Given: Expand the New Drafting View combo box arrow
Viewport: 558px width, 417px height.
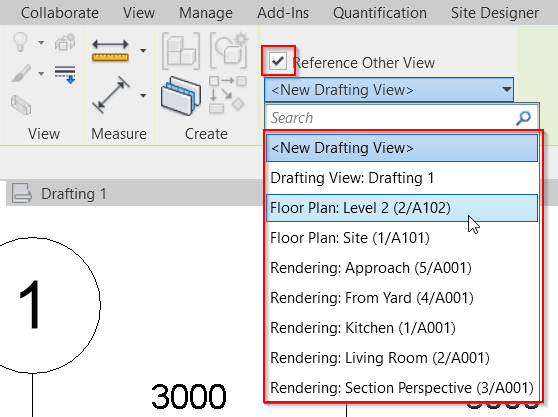Looking at the screenshot, I should click(x=506, y=89).
